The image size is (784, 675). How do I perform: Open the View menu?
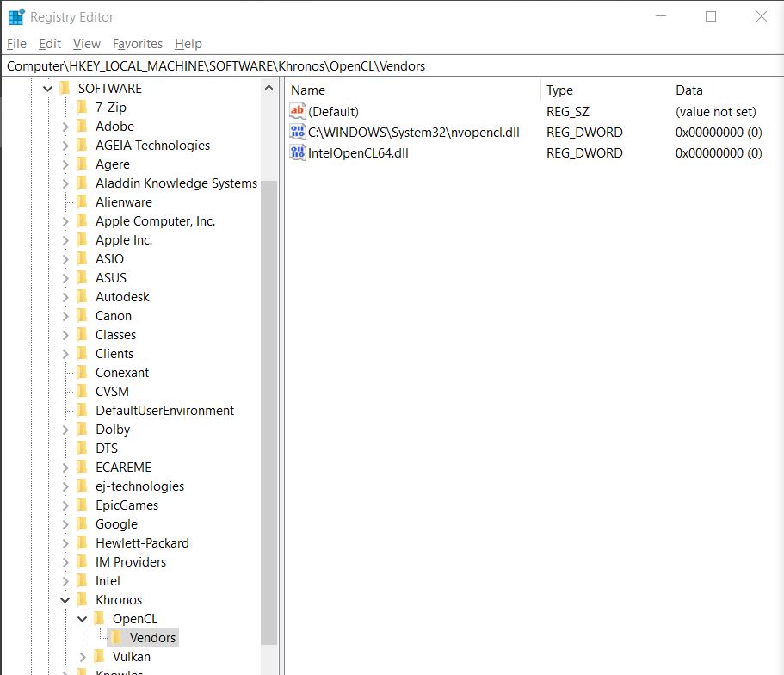click(86, 44)
